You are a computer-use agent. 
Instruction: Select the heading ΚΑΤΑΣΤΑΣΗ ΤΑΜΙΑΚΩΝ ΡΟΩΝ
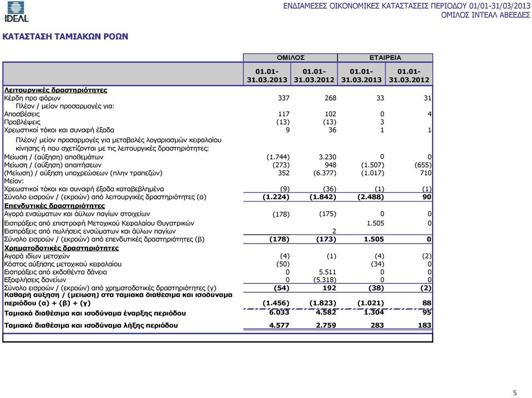(x=65, y=37)
